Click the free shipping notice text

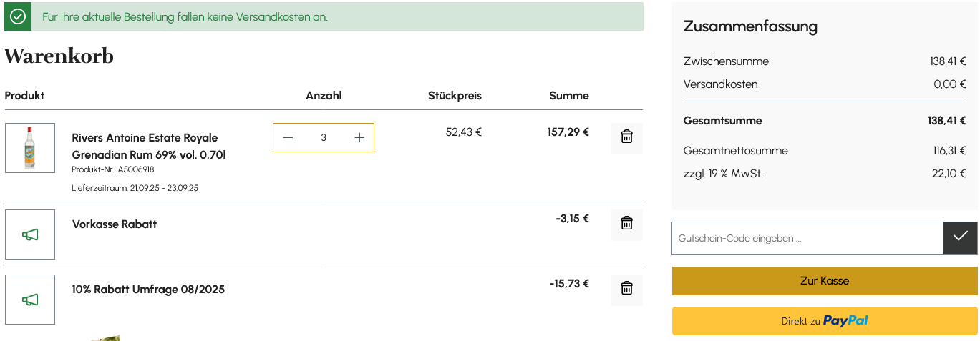point(185,17)
